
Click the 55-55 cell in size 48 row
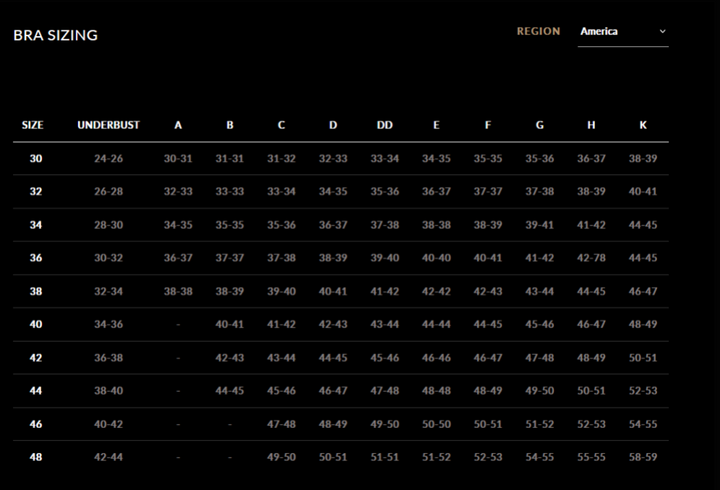coord(591,457)
